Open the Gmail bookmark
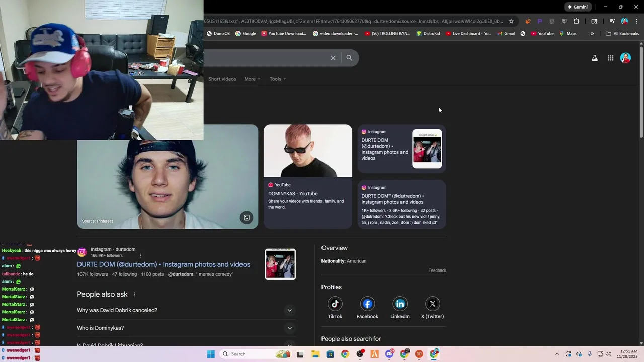Viewport: 644px width, 362px height. (506, 34)
